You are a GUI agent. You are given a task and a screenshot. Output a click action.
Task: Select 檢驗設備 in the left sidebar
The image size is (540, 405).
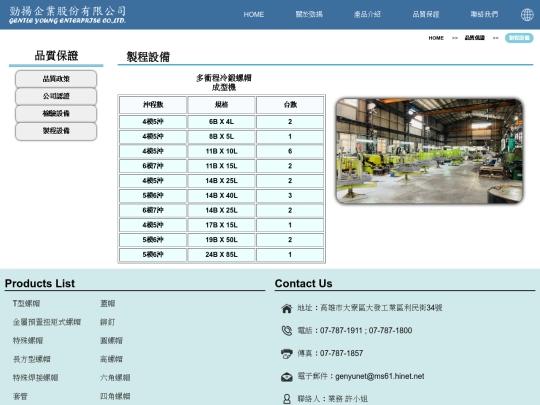point(56,113)
